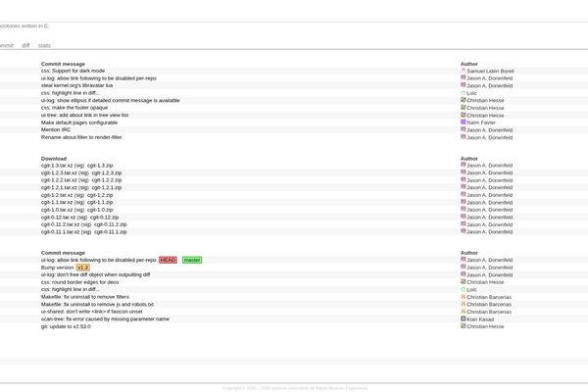The width and height of the screenshot is (588, 392).
Task: Open commit 'ui-log: don't free diff object when outputting diff'
Action: pos(96,274)
